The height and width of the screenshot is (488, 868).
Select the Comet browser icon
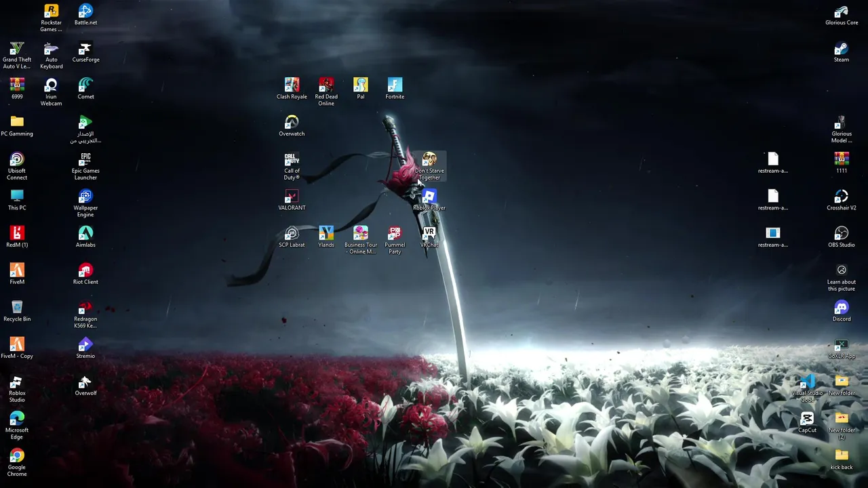[85, 88]
